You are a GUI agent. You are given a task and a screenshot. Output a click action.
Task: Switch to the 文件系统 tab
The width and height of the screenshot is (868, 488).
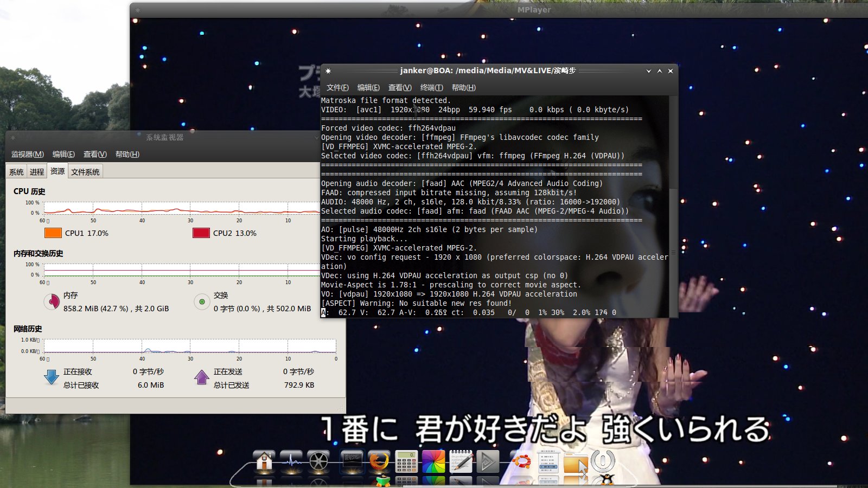click(x=85, y=172)
